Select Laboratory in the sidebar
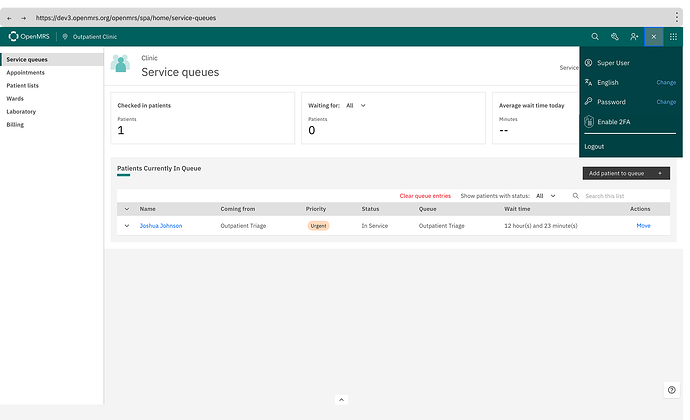The width and height of the screenshot is (690, 420). pos(21,112)
